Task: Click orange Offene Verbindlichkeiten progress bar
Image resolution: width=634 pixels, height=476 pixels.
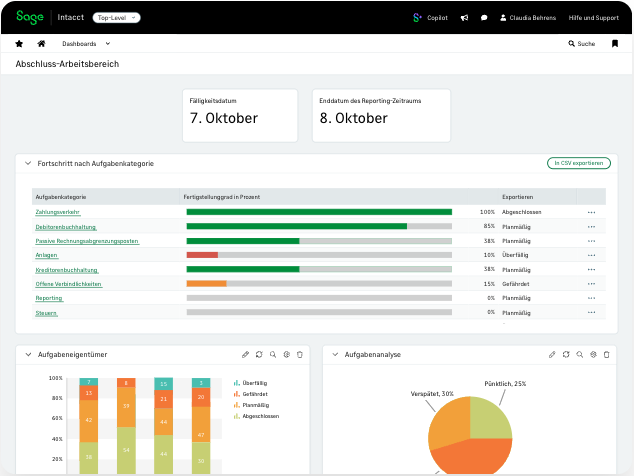Action: click(x=206, y=284)
